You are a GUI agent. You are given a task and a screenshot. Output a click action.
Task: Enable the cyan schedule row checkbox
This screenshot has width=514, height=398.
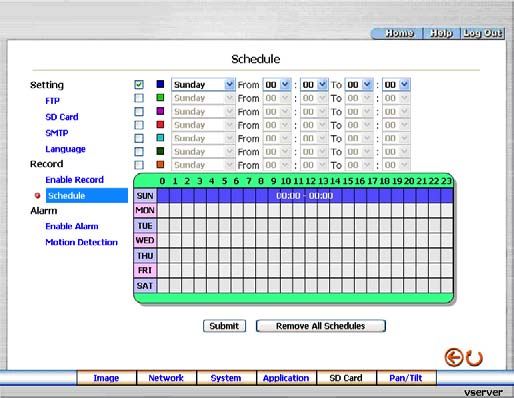click(x=139, y=138)
